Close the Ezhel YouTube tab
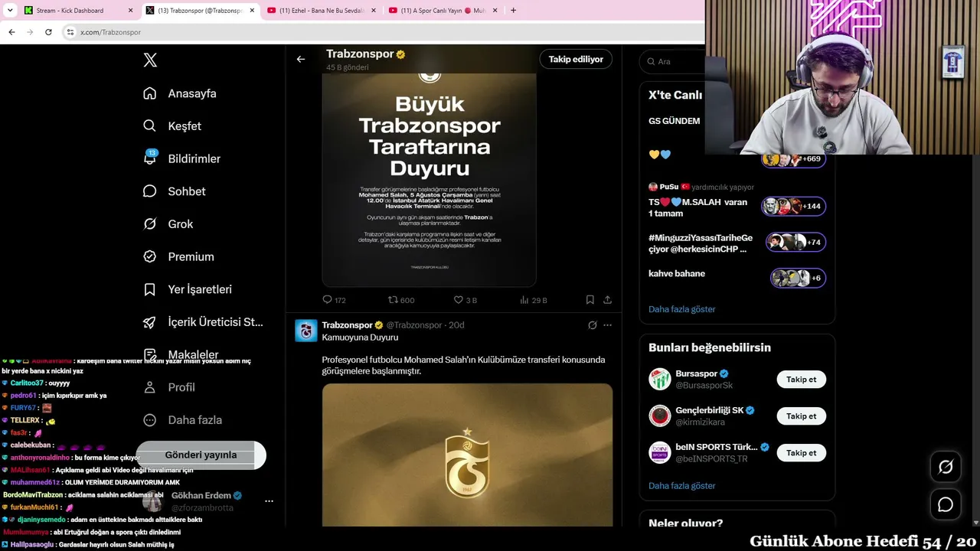Screen dimensions: 980x551 pos(373,11)
